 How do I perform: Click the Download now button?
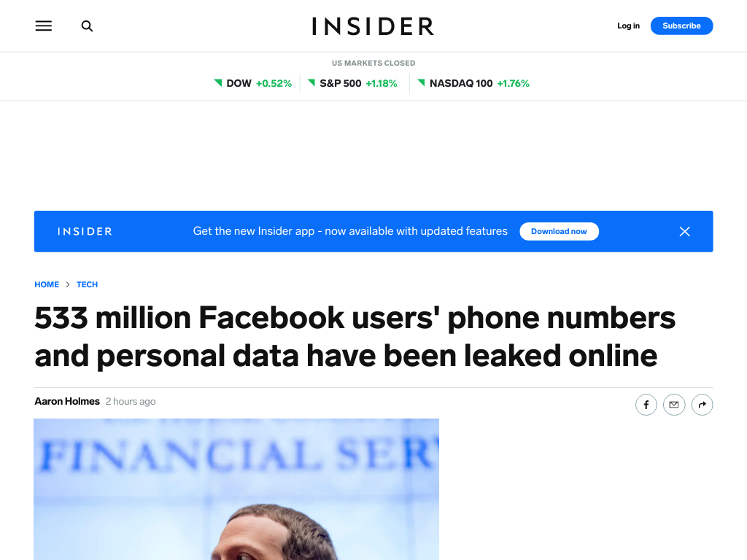tap(559, 231)
